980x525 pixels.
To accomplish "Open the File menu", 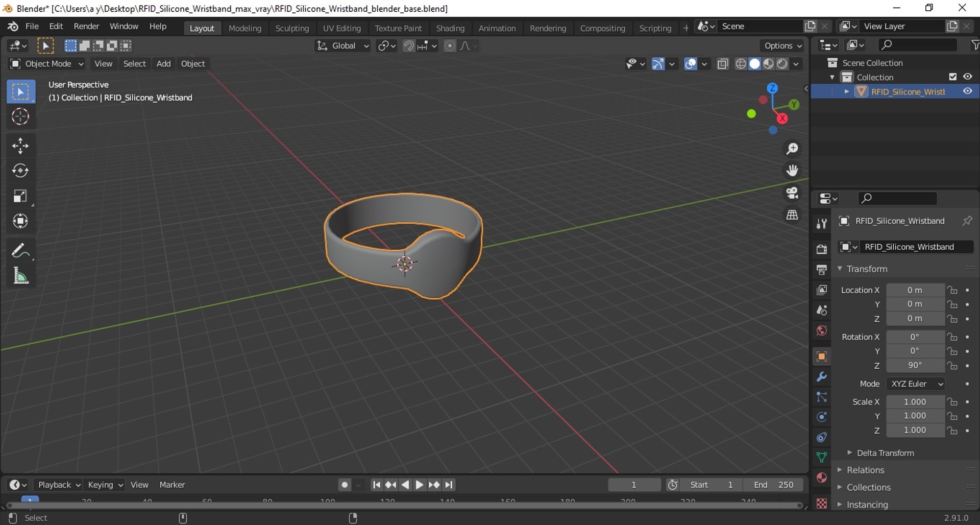I will coord(32,27).
